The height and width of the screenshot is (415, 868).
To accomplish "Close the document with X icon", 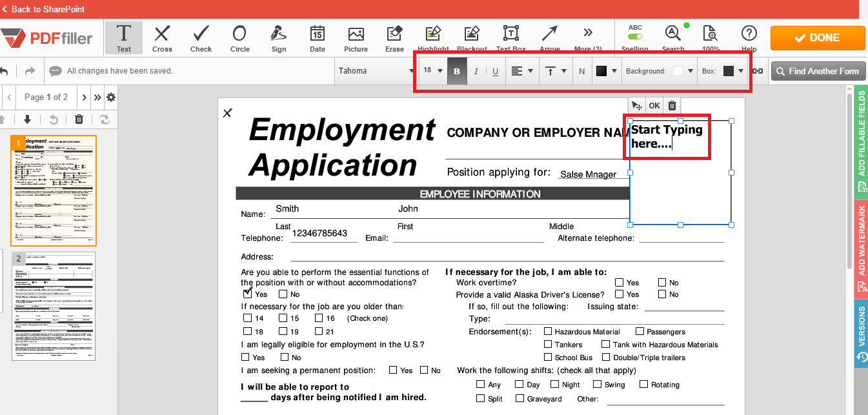I will [227, 113].
